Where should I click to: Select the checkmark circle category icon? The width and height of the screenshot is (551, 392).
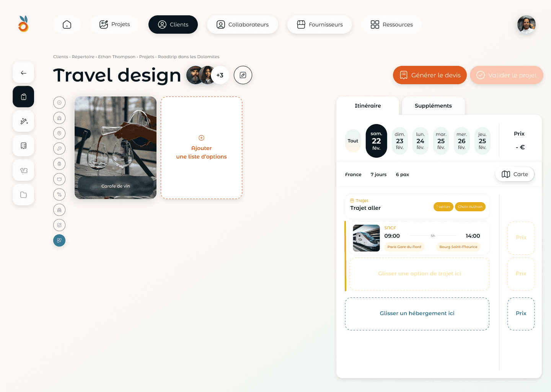[x=59, y=103]
